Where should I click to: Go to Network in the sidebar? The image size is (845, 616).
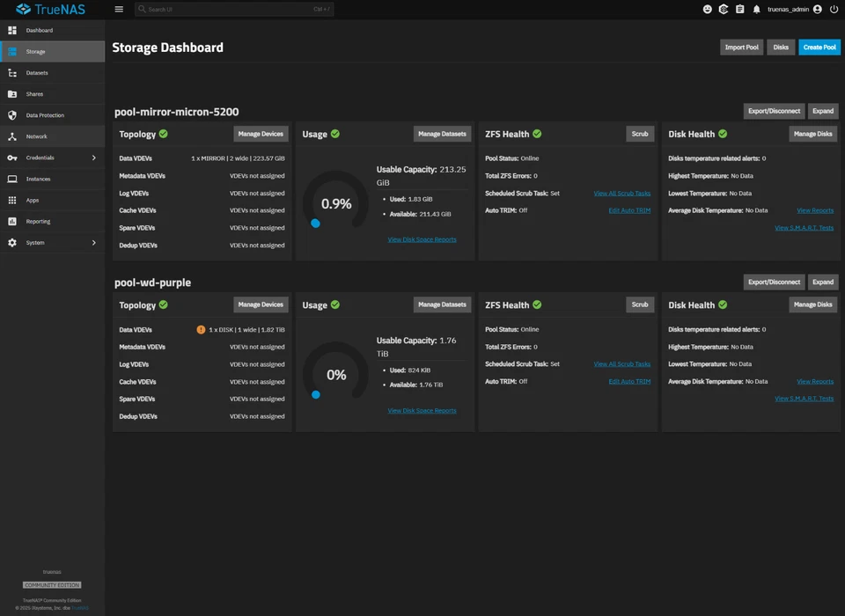(x=37, y=136)
